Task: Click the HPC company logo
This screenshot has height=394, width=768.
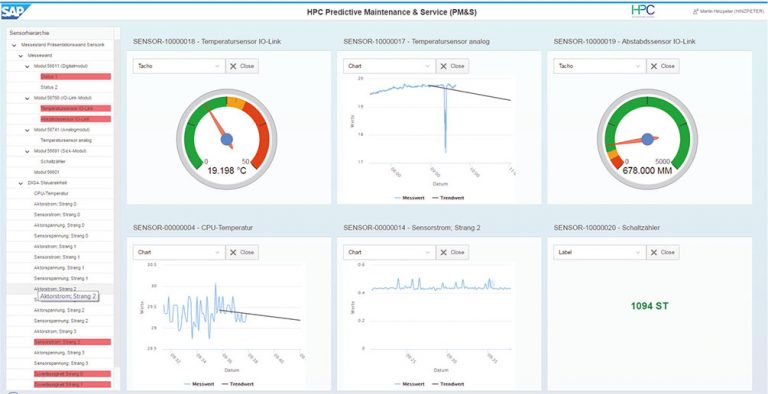Action: (643, 11)
